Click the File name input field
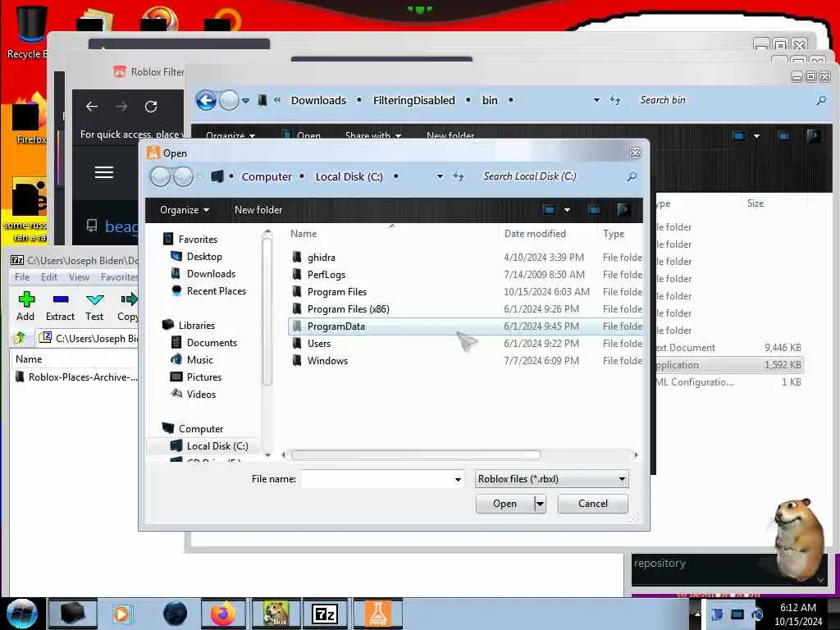 pyautogui.click(x=377, y=479)
